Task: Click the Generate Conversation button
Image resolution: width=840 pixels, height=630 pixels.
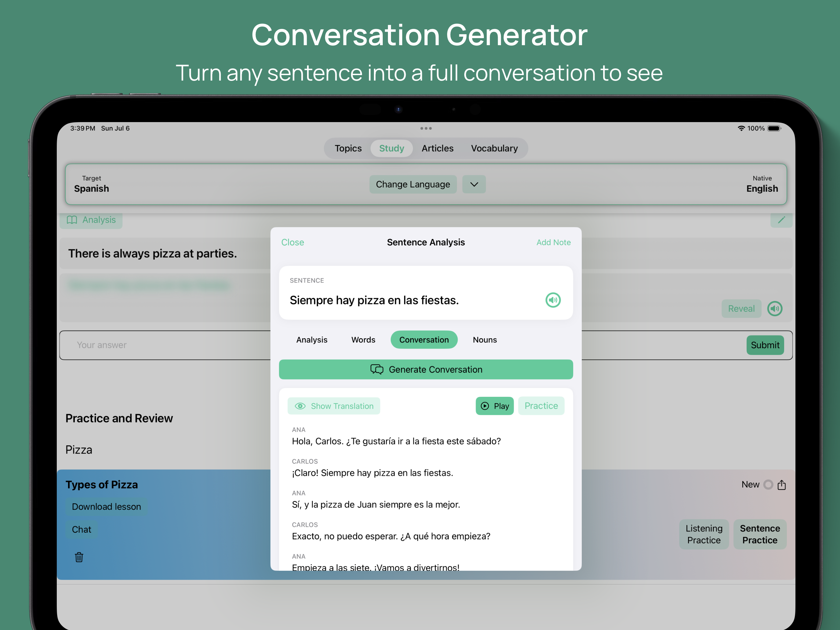Action: tap(426, 370)
